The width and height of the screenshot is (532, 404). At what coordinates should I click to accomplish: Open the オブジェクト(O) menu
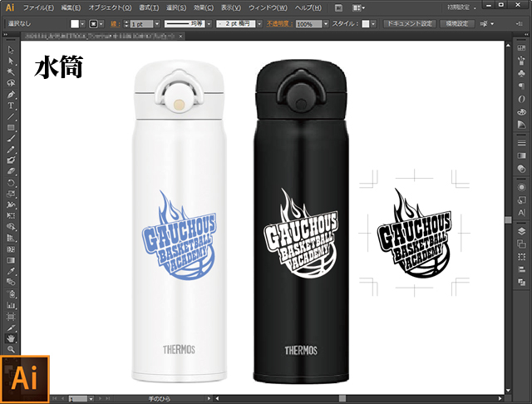(x=110, y=7)
